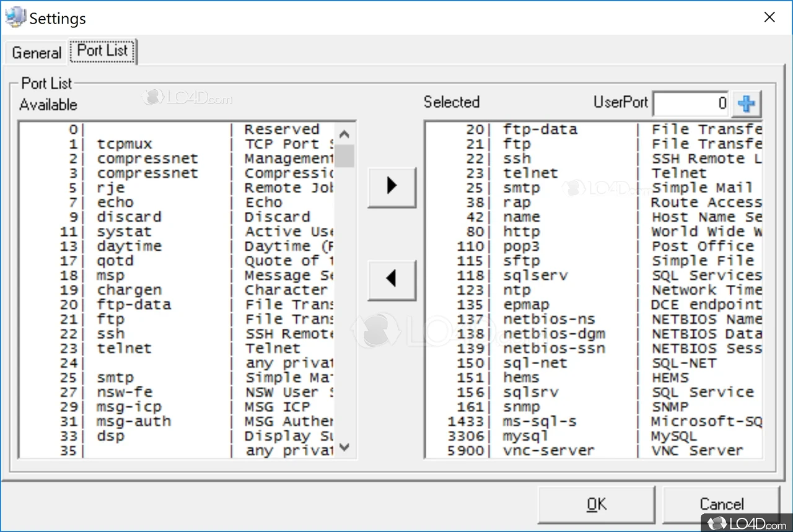Select msg-icp in the Available list

tap(177, 407)
